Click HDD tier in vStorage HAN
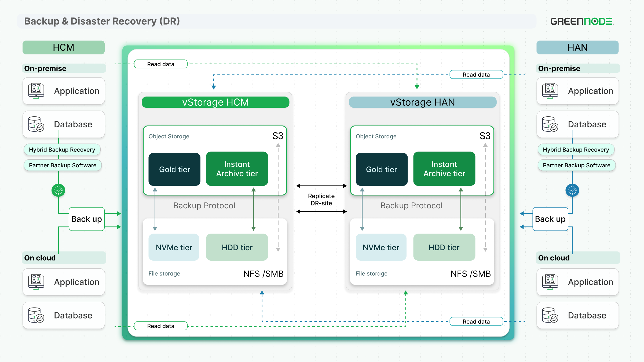644x362 pixels. click(x=444, y=247)
